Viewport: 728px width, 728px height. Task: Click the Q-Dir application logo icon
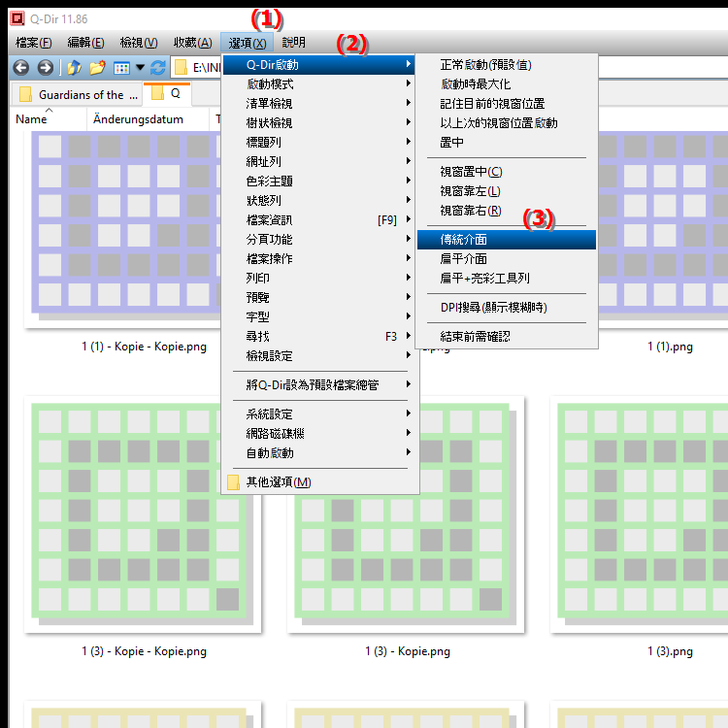click(x=17, y=18)
